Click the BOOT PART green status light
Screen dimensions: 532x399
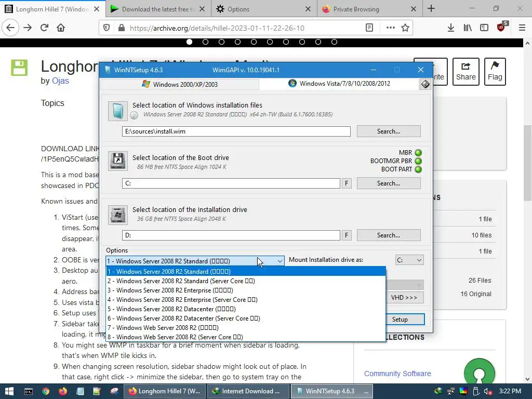click(x=418, y=169)
